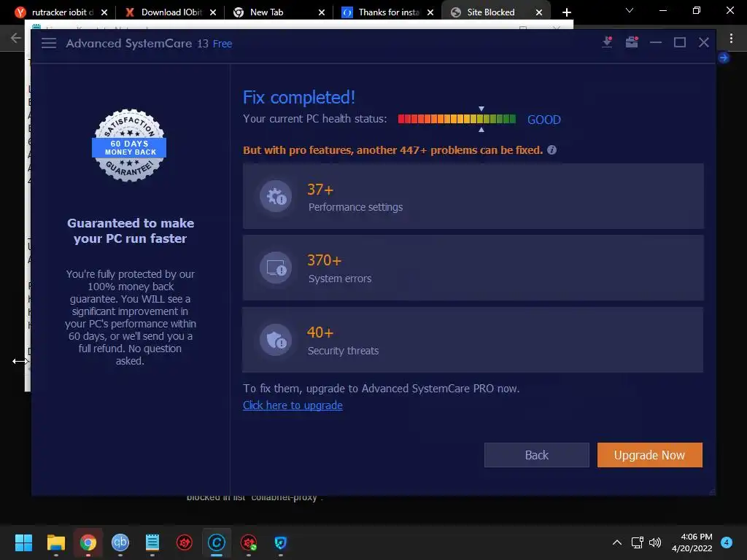Click the Advanced SystemCare 'C' taskbar icon

pos(216,542)
